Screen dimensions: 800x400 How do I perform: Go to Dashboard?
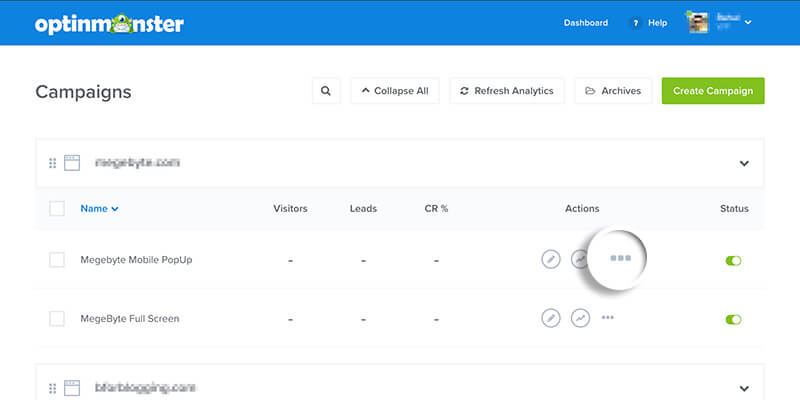[x=586, y=23]
